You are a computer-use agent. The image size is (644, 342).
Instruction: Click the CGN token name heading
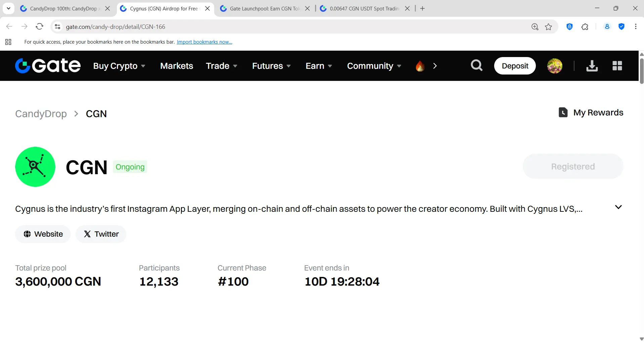click(87, 167)
